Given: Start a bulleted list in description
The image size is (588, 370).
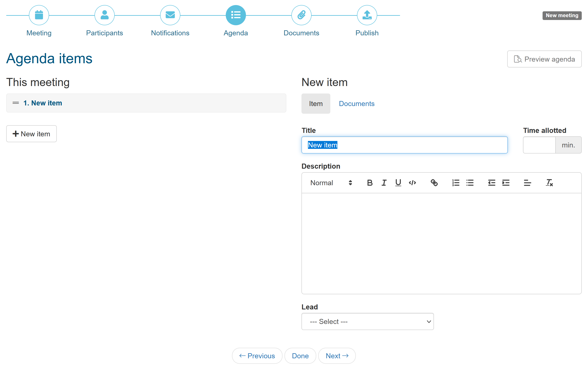Looking at the screenshot, I should coord(470,183).
